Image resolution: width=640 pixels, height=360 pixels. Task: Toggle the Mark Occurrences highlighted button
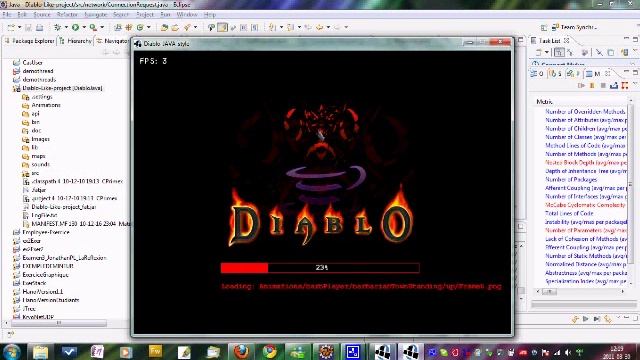pyautogui.click(x=222, y=27)
